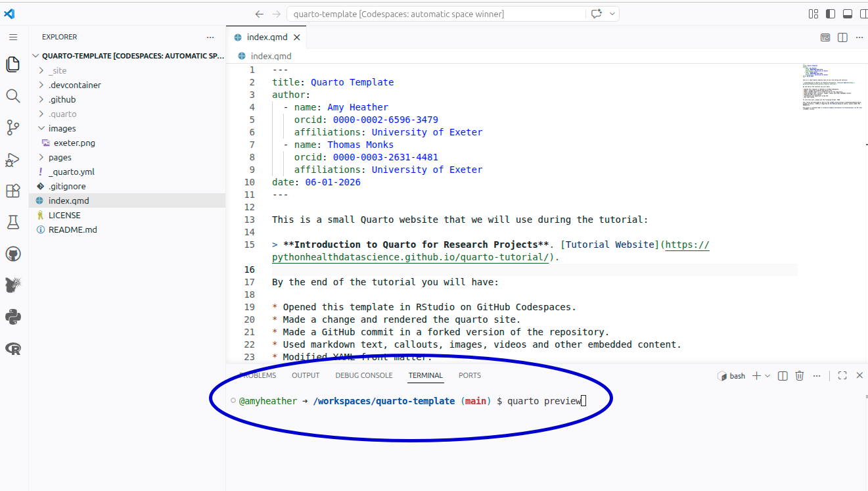Collapse the QUARTO-TEMPLATE root folder
Image resolution: width=868 pixels, height=491 pixels.
[x=127, y=56]
